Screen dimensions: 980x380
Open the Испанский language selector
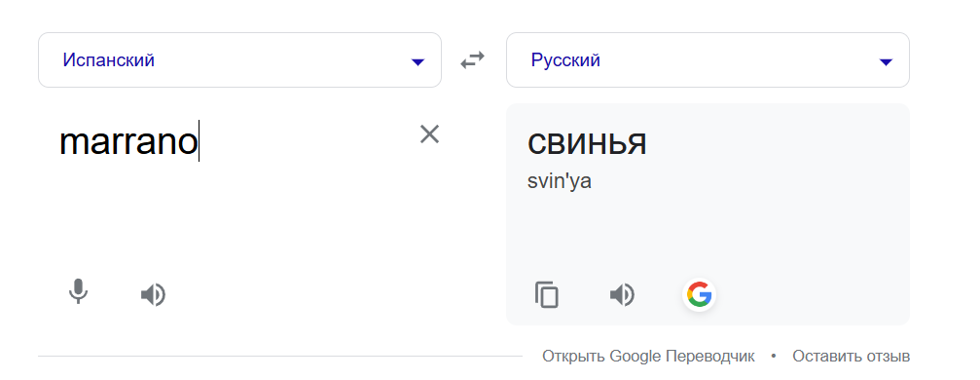click(x=240, y=60)
